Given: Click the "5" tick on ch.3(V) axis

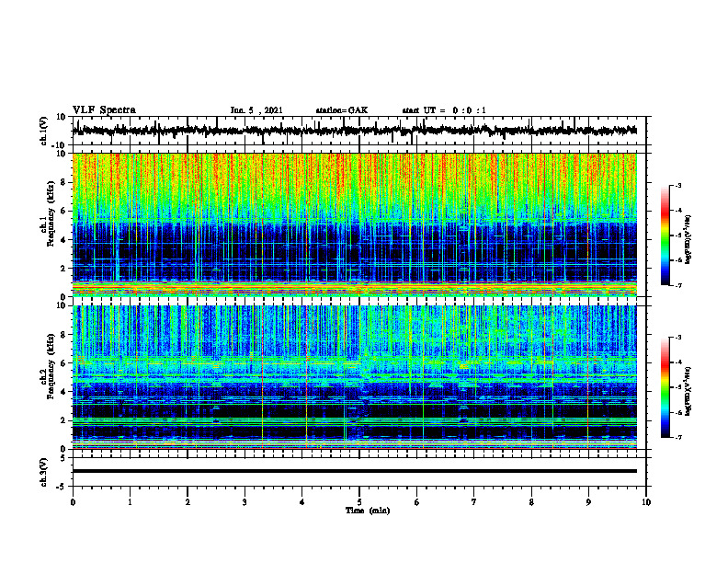Looking at the screenshot, I should pyautogui.click(x=64, y=458).
